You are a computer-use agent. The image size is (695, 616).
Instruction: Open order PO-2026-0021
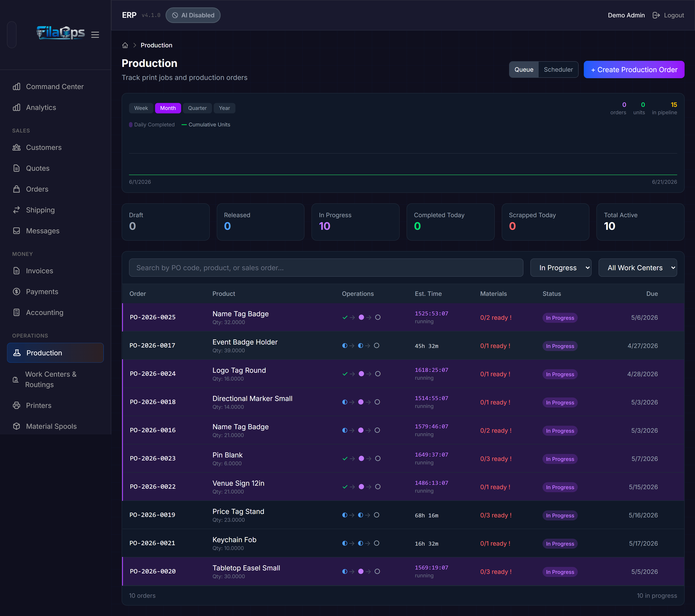tap(152, 543)
